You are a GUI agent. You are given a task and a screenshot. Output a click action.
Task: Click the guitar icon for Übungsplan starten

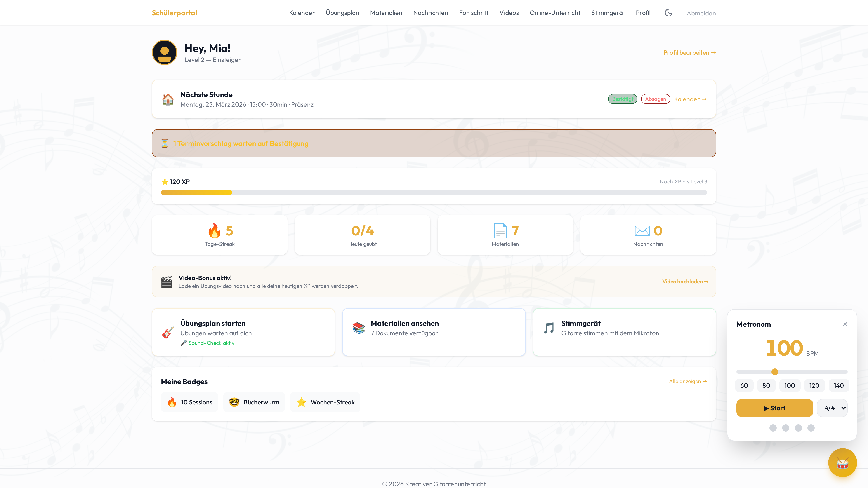pos(168,332)
